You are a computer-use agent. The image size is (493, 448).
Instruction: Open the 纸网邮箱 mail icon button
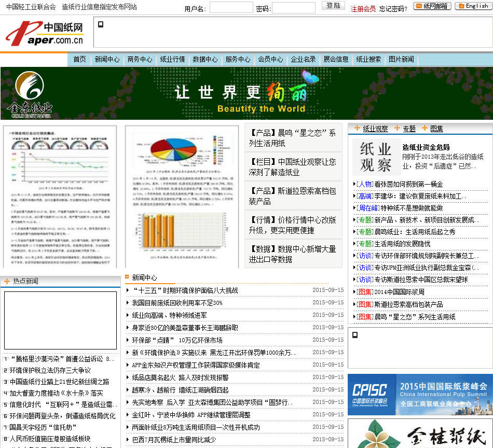pos(432,6)
